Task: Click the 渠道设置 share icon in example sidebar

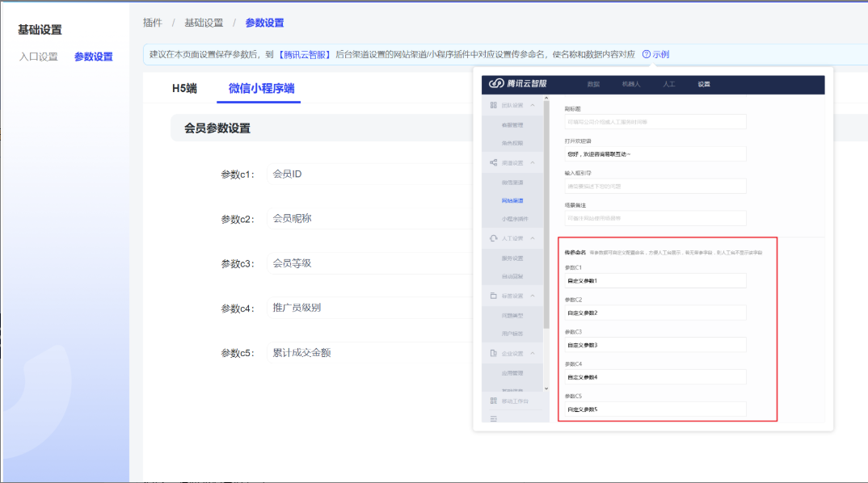Action: click(x=493, y=162)
